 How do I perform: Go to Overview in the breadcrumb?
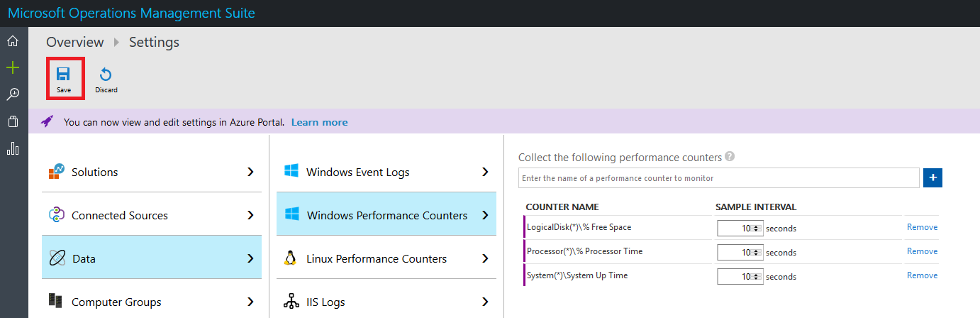pos(75,43)
